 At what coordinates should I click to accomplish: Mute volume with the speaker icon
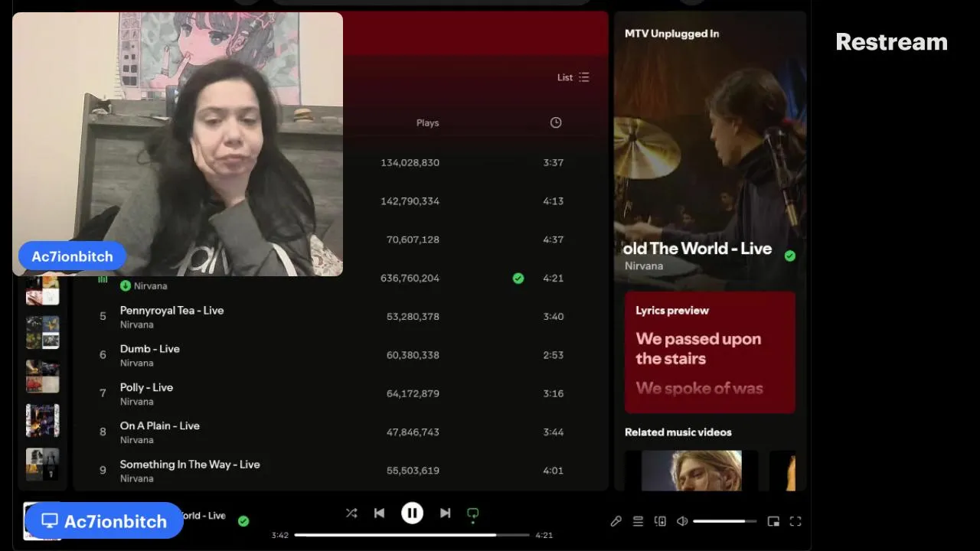pos(682,521)
